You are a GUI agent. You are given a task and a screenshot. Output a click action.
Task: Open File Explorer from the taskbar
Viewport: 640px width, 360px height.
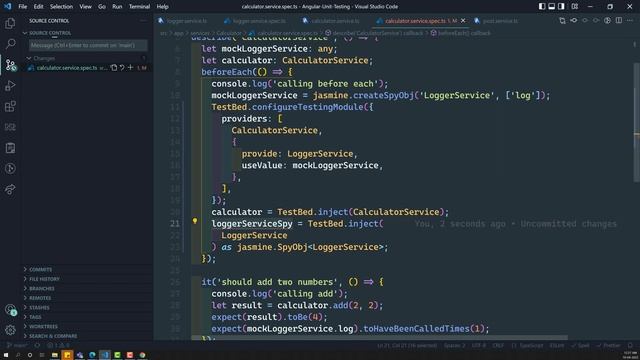55,355
